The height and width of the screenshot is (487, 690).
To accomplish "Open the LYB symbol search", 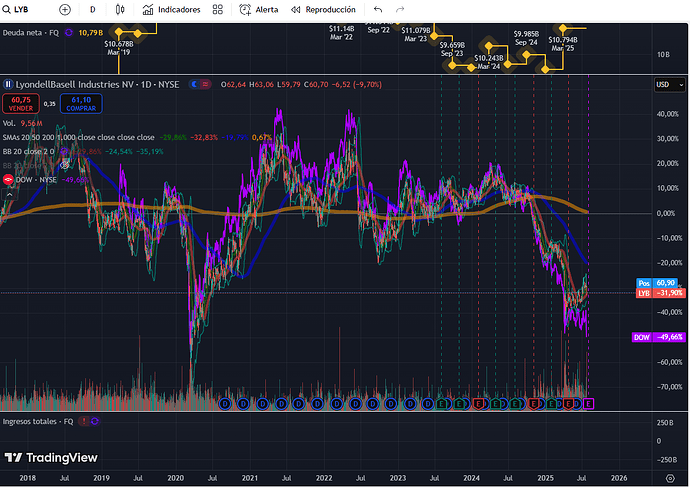I will (x=16, y=9).
